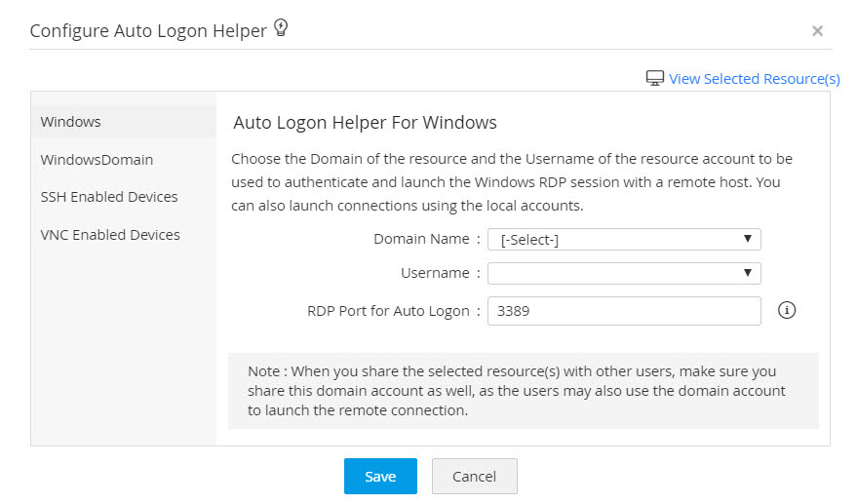This screenshot has height=504, width=857.
Task: Open the SSH Enabled Devices tab
Action: pyautogui.click(x=109, y=197)
